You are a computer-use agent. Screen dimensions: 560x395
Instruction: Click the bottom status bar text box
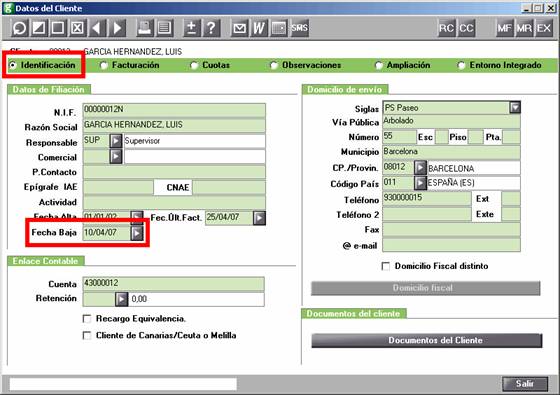coord(123,384)
